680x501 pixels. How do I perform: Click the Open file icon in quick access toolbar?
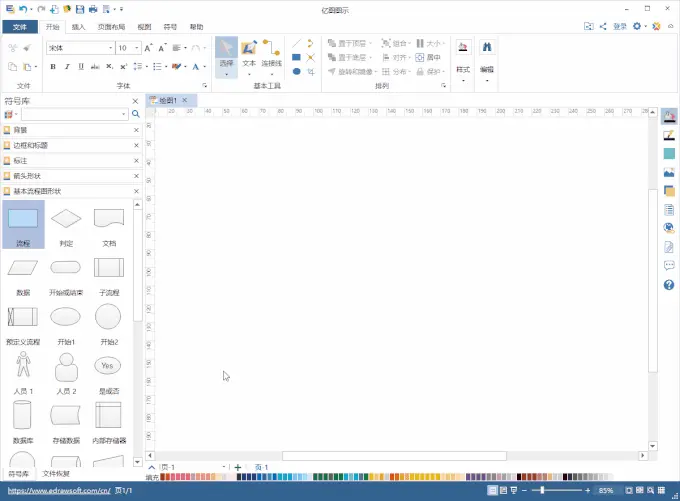click(x=67, y=9)
